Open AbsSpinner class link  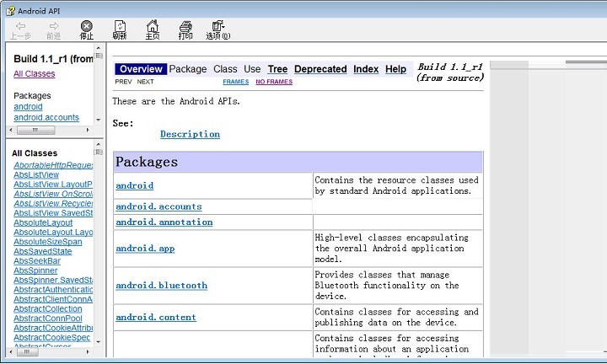coord(35,270)
